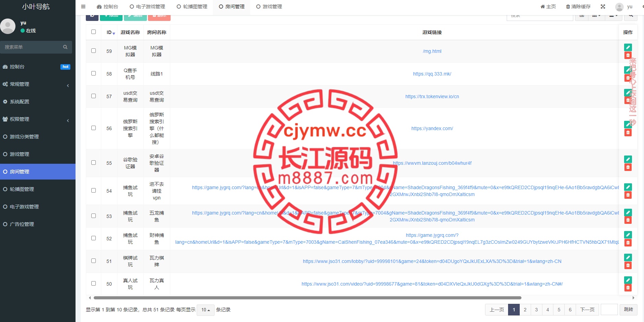The width and height of the screenshot is (644, 322).
Task: Check the row 50 checkbox
Action: click(93, 284)
